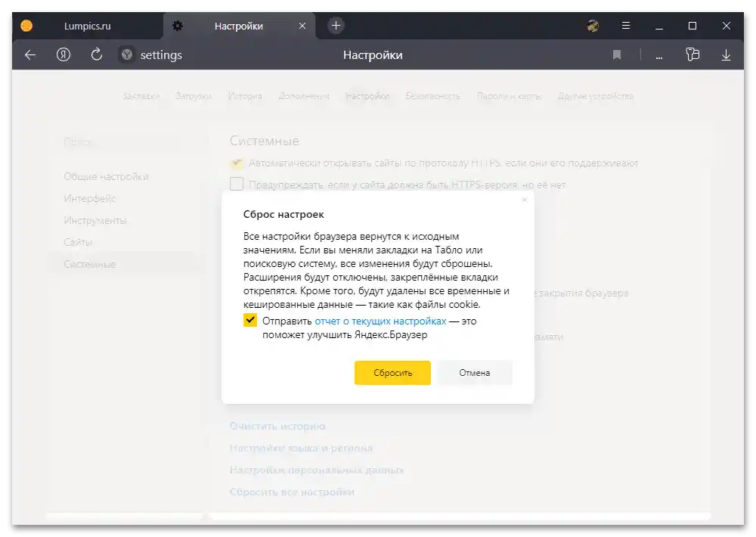
Task: Uncheck the Отправить отчет checkbox
Action: 249,320
